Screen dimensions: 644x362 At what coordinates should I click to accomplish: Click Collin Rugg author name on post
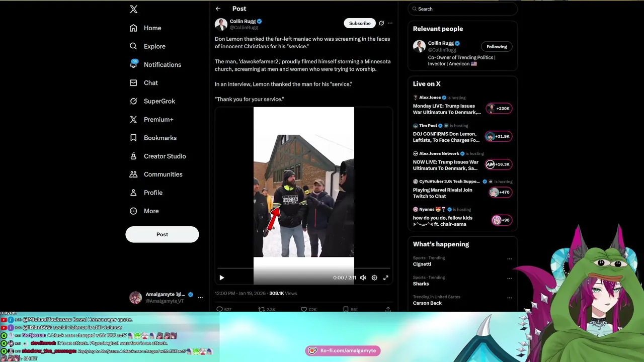[x=243, y=21]
